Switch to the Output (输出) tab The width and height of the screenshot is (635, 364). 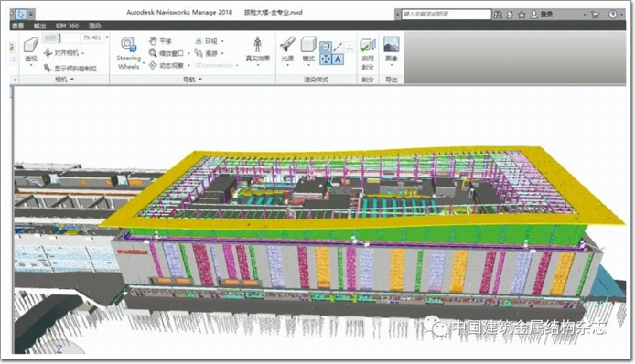(39, 26)
